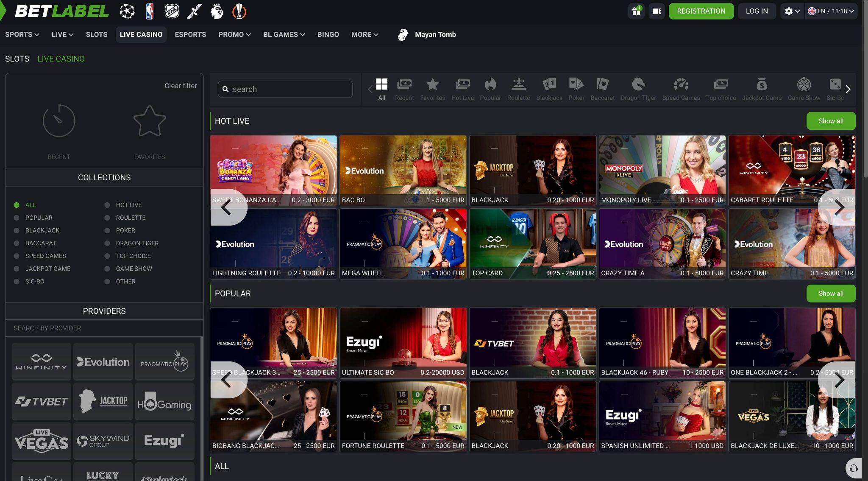Image resolution: width=868 pixels, height=481 pixels.
Task: Open NBA league icon in header
Action: pyautogui.click(x=150, y=11)
